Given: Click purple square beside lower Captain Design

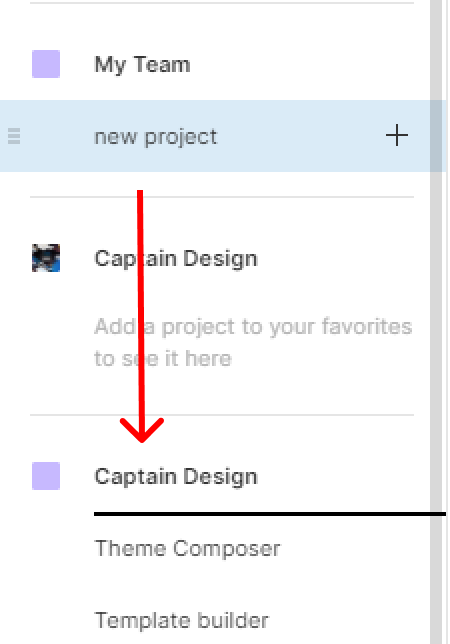Looking at the screenshot, I should [46, 476].
